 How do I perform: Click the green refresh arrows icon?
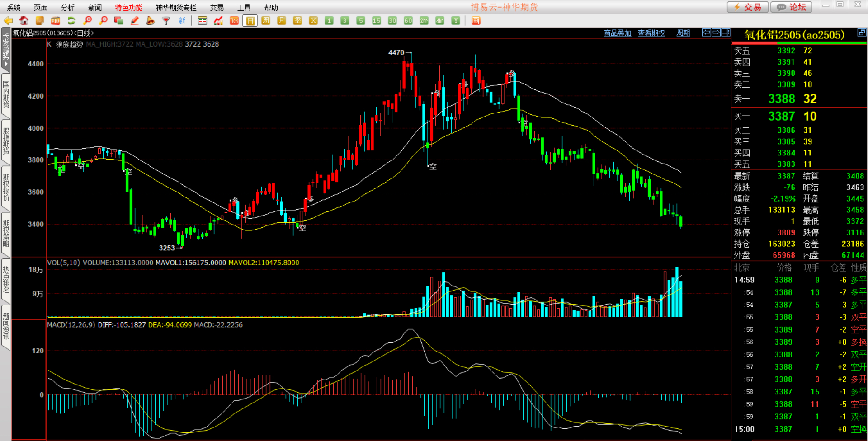71,21
